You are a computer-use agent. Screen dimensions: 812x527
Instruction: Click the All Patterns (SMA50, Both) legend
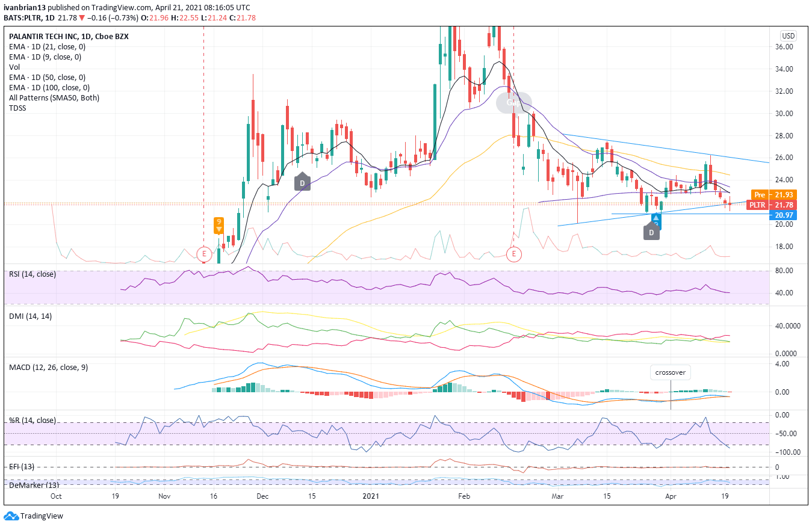(54, 98)
